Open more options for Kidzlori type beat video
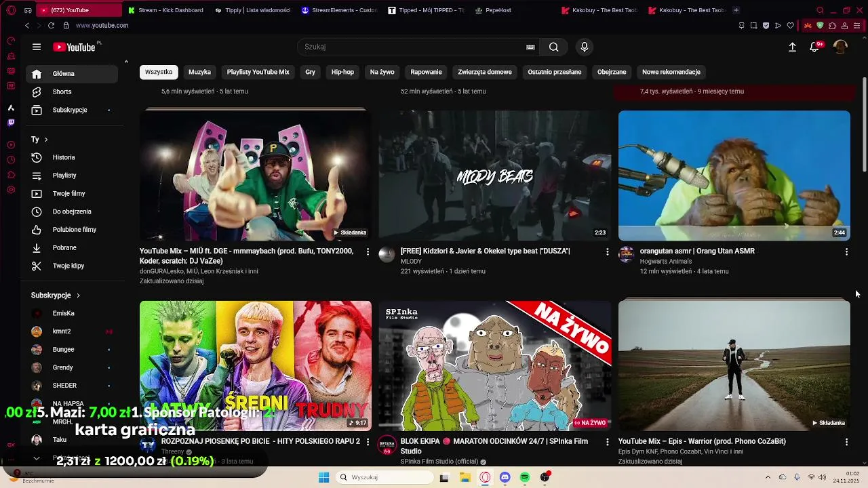Viewport: 868px width, 488px height. [607, 251]
